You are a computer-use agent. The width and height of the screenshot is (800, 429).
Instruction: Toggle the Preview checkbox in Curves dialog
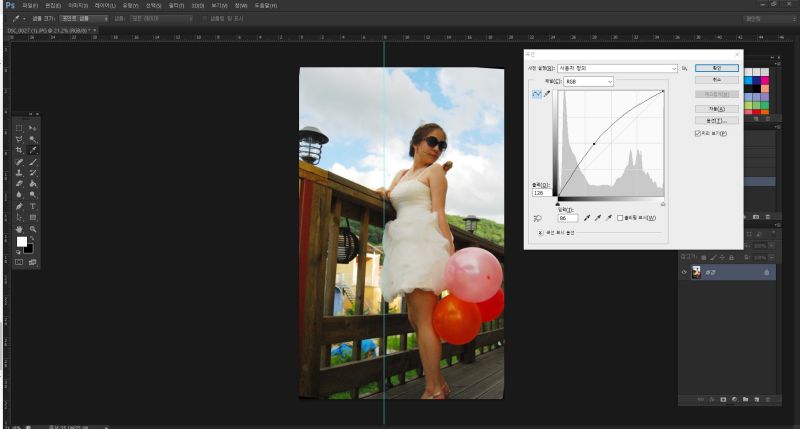pos(697,134)
